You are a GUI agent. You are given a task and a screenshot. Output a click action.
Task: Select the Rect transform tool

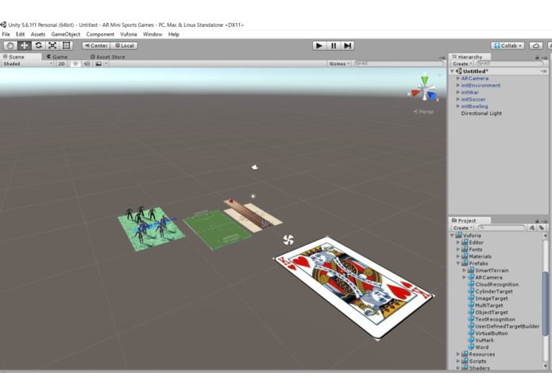click(x=66, y=45)
